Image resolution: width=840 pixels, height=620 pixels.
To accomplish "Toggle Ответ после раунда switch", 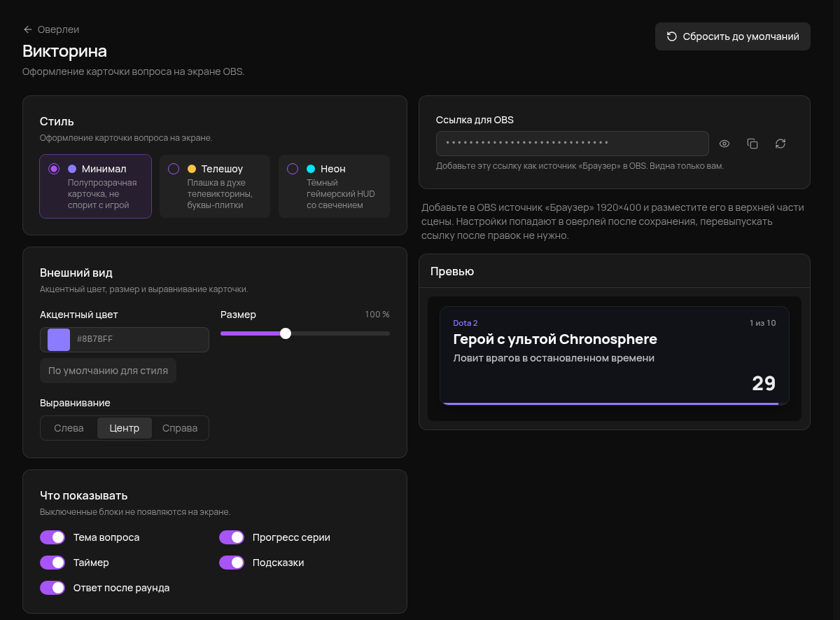I will pyautogui.click(x=52, y=588).
